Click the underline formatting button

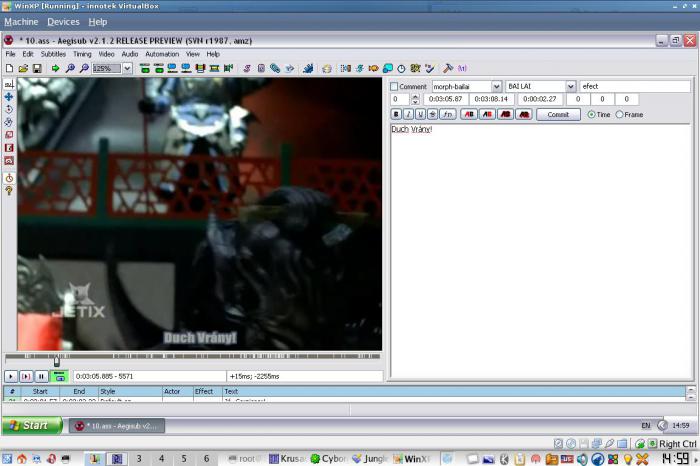coord(420,115)
